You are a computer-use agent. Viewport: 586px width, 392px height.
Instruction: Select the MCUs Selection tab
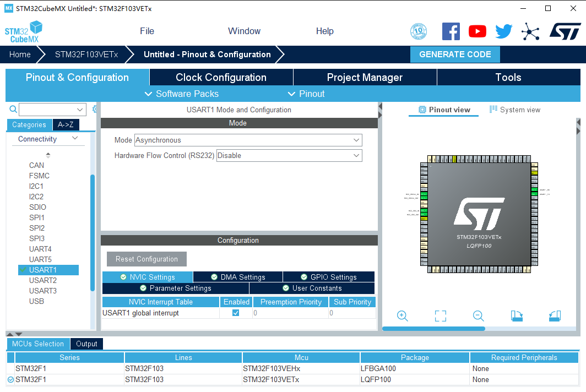tap(38, 344)
